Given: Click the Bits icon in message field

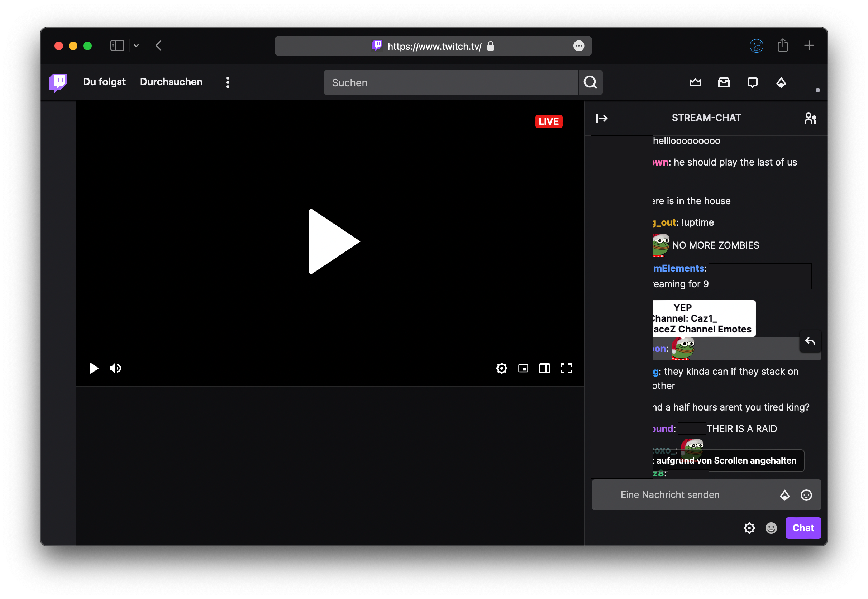Looking at the screenshot, I should tap(784, 495).
